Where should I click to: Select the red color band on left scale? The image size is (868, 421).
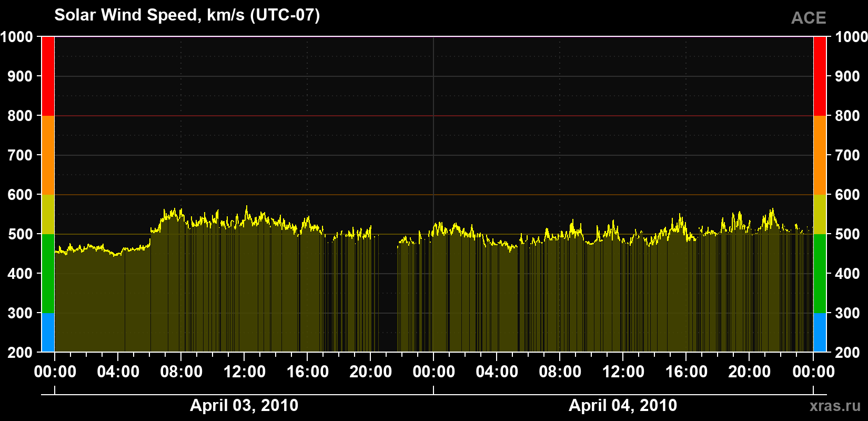48,76
